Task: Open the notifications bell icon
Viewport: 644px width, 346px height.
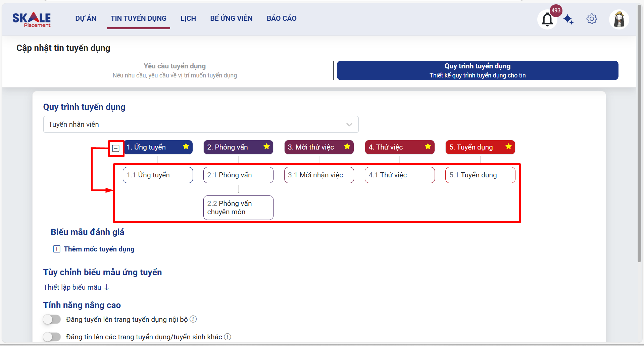Action: click(547, 19)
